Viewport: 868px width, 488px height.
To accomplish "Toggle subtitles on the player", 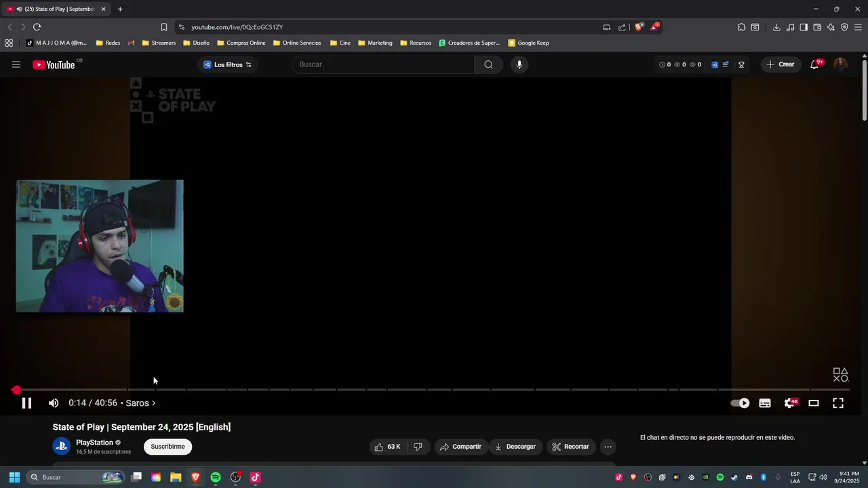I will [x=765, y=403].
